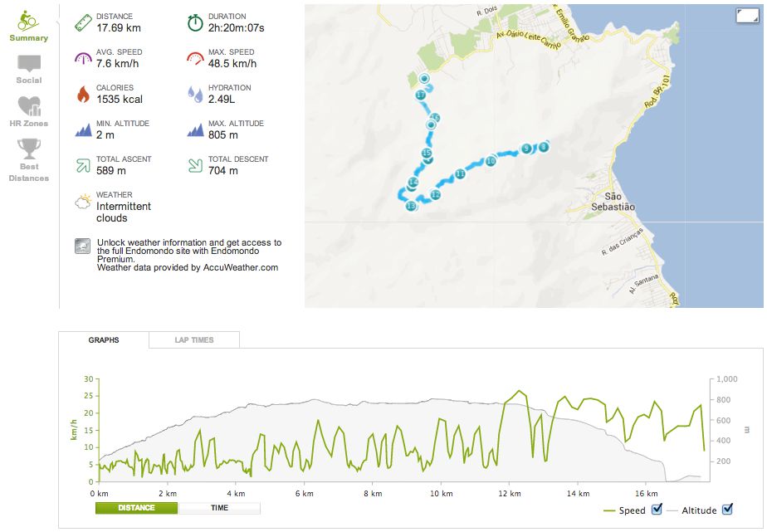
Task: Open the Social speech bubble icon
Action: click(28, 64)
